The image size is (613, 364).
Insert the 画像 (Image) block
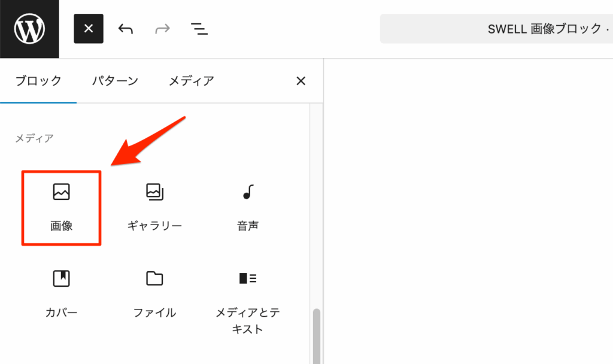pos(61,204)
